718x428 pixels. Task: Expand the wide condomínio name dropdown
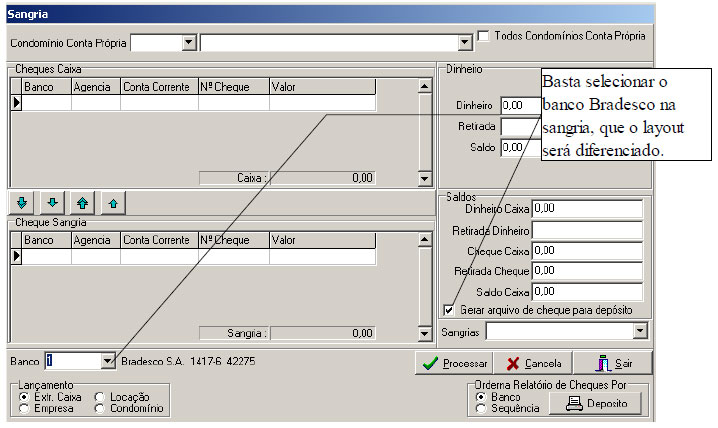(x=464, y=43)
